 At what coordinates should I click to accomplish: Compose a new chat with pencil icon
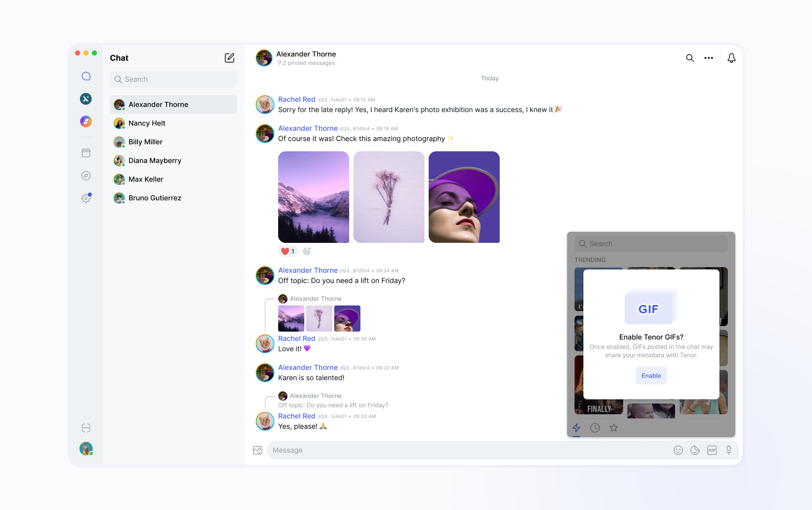click(x=230, y=58)
